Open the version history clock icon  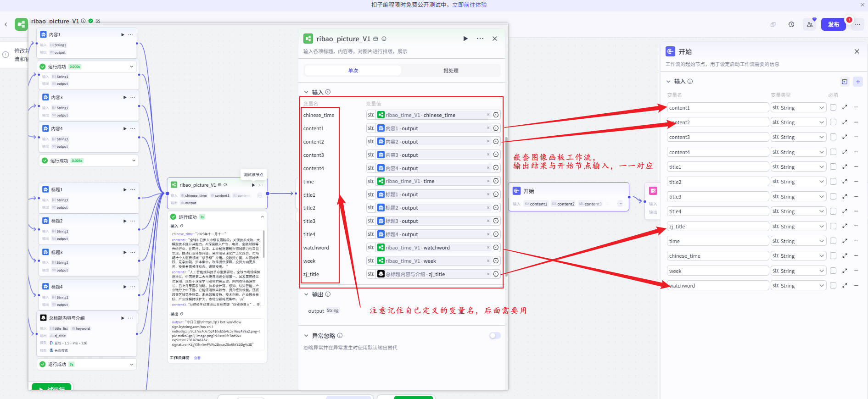point(791,24)
